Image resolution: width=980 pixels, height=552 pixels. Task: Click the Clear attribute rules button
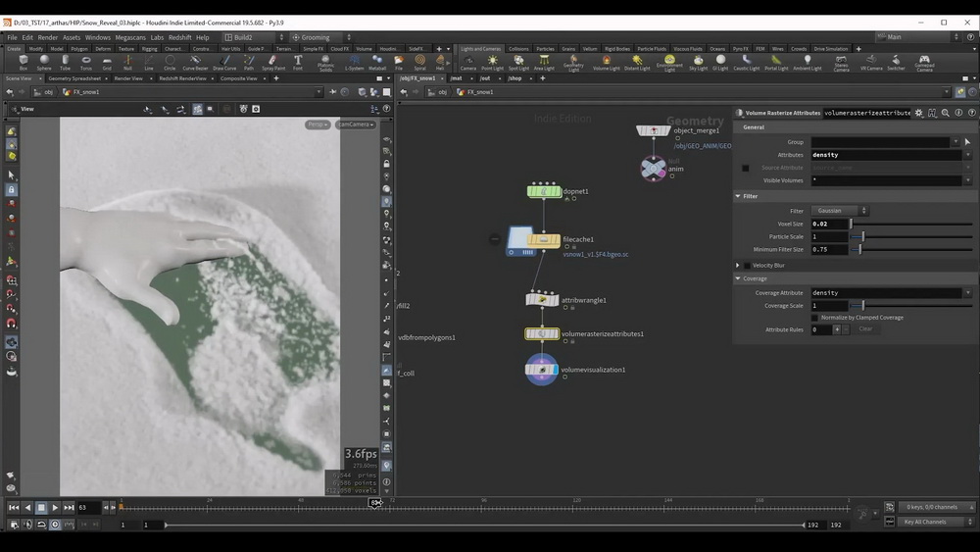[x=865, y=329]
